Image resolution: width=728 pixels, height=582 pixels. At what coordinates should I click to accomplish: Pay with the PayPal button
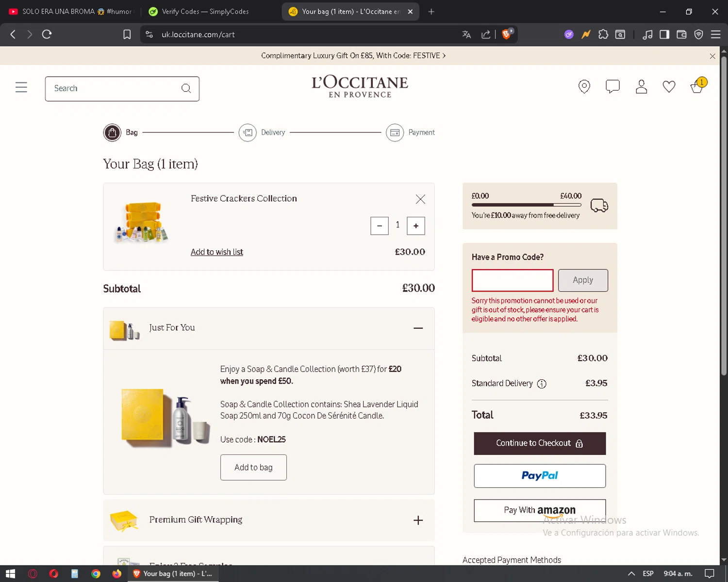click(x=540, y=476)
